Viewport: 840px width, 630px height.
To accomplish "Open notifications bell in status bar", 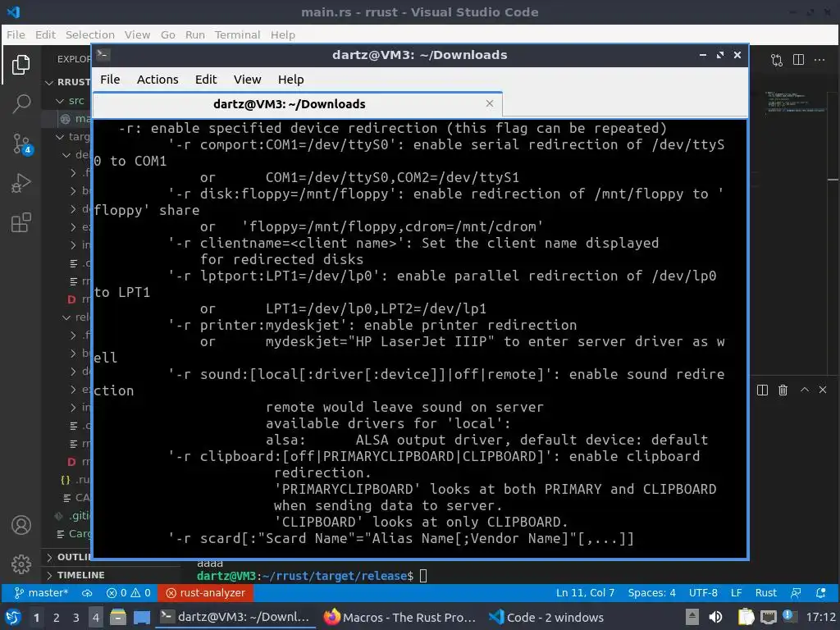I will 820,592.
